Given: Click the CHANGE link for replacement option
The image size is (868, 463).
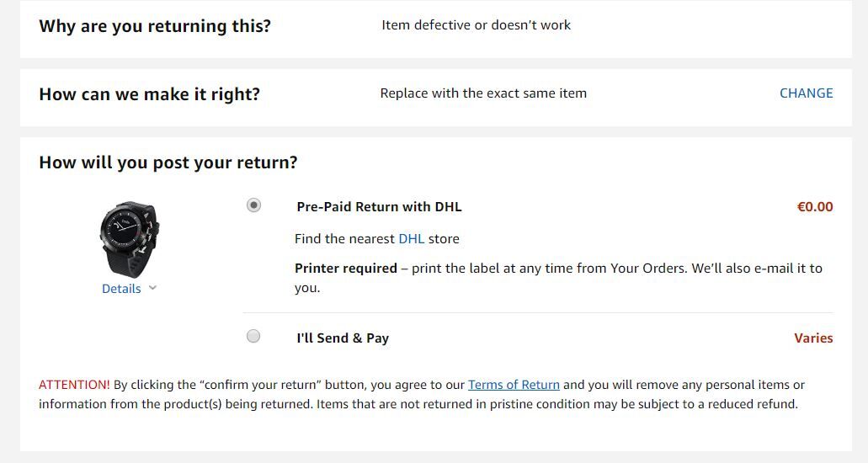Looking at the screenshot, I should click(806, 93).
